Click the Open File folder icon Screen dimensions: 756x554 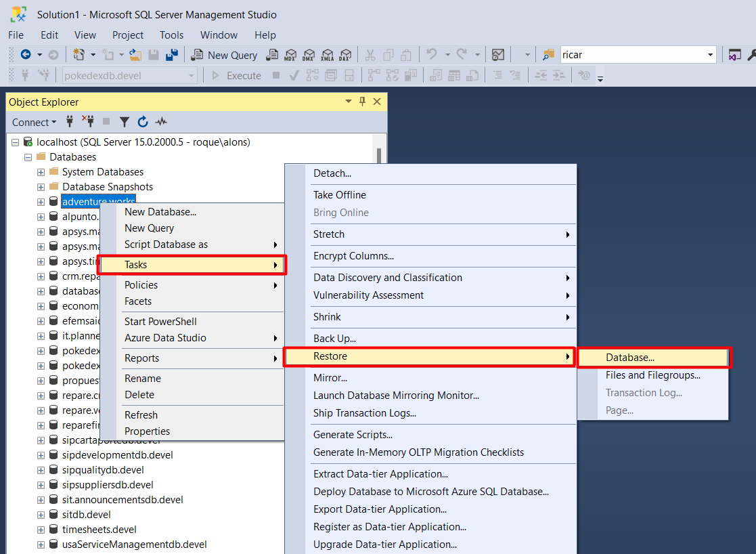tap(135, 55)
